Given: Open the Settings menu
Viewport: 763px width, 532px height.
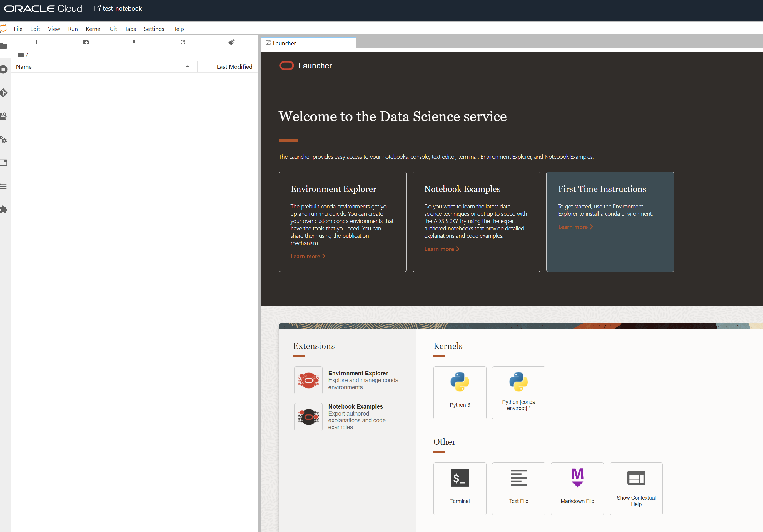Looking at the screenshot, I should 154,29.
